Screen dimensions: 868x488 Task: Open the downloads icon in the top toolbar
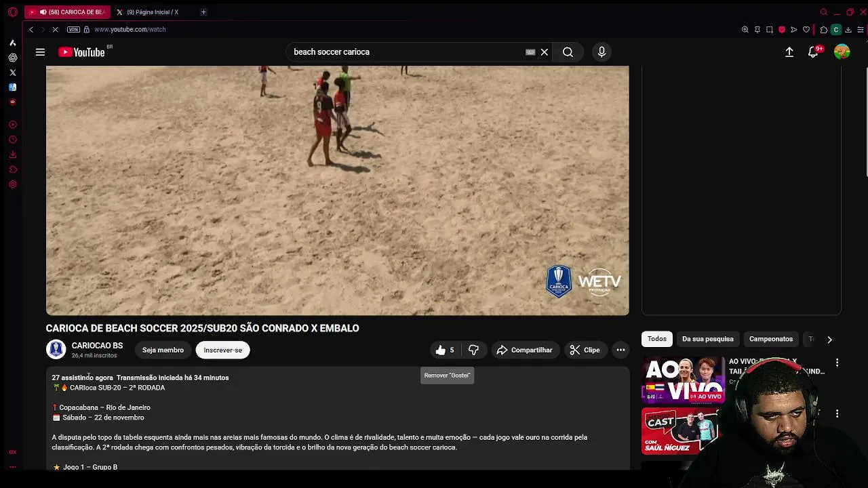point(848,29)
